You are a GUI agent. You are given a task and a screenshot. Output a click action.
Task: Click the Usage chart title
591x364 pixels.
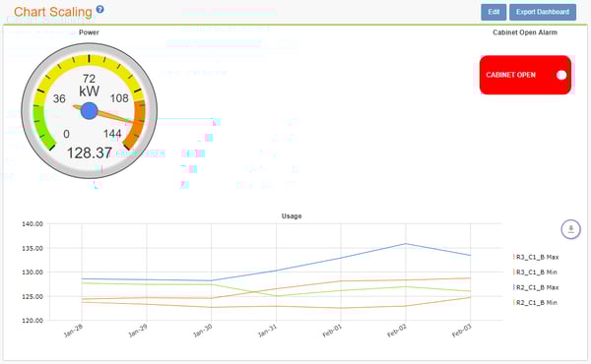[x=292, y=216]
